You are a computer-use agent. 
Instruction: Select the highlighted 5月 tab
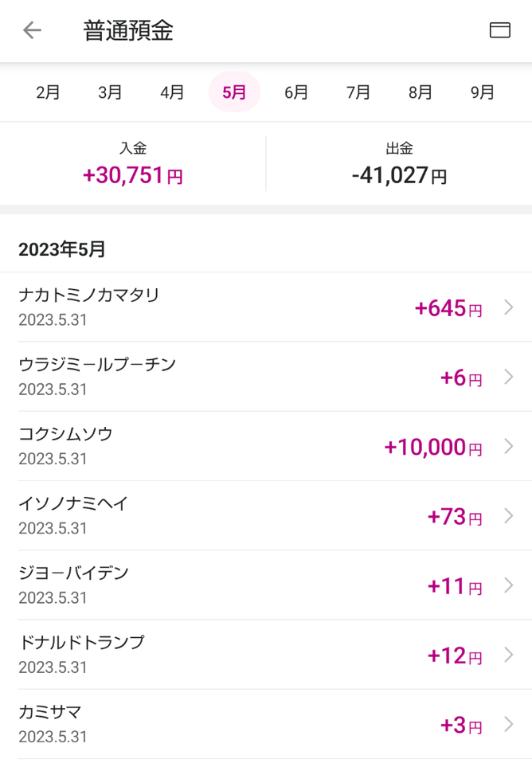(234, 92)
